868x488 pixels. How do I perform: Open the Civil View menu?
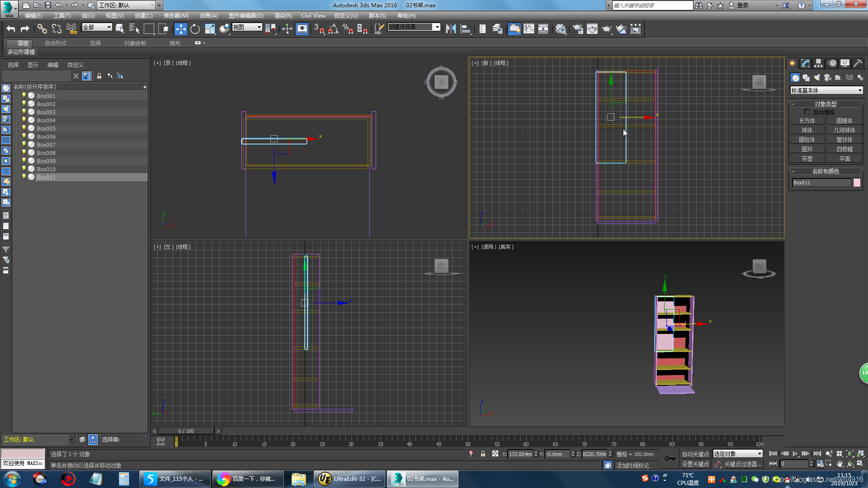[313, 16]
